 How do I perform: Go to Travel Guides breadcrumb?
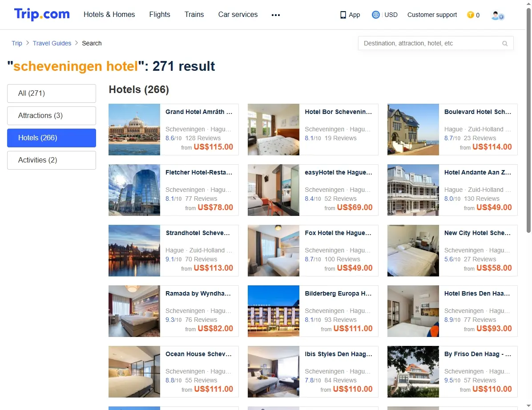point(52,43)
